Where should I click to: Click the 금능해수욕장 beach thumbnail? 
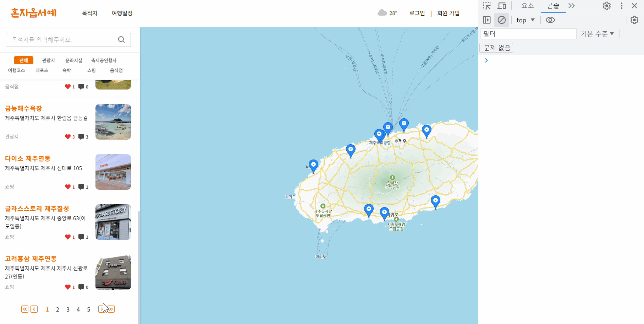click(x=113, y=122)
